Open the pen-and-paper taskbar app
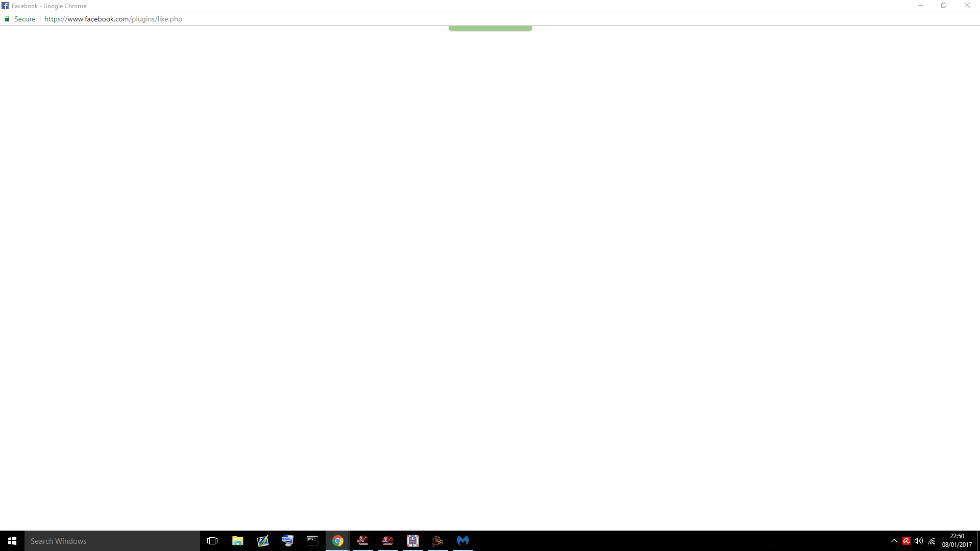The image size is (980, 551). pos(262,541)
